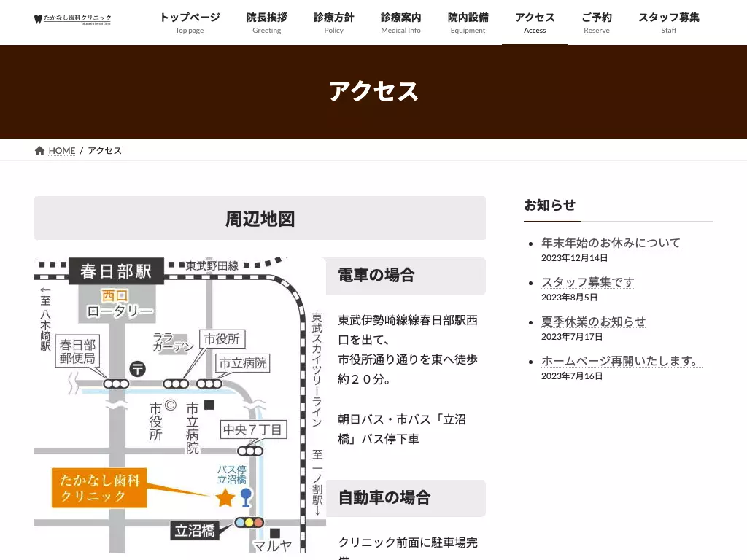Click the 電車の場合 heading
747x560 pixels.
point(376,275)
